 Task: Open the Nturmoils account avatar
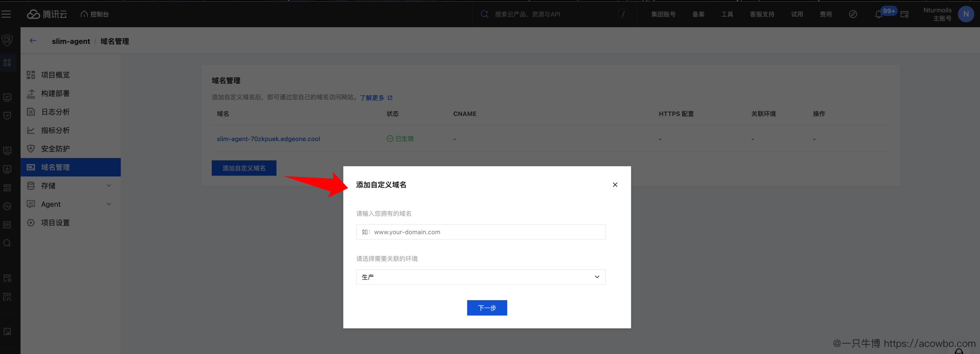pos(966,14)
